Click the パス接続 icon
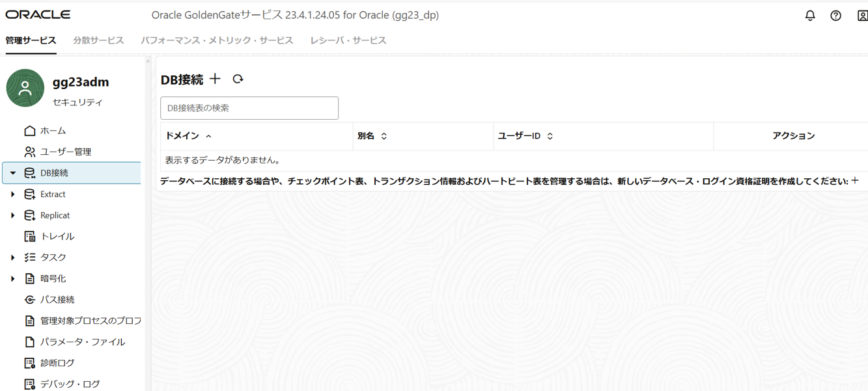 [29, 300]
